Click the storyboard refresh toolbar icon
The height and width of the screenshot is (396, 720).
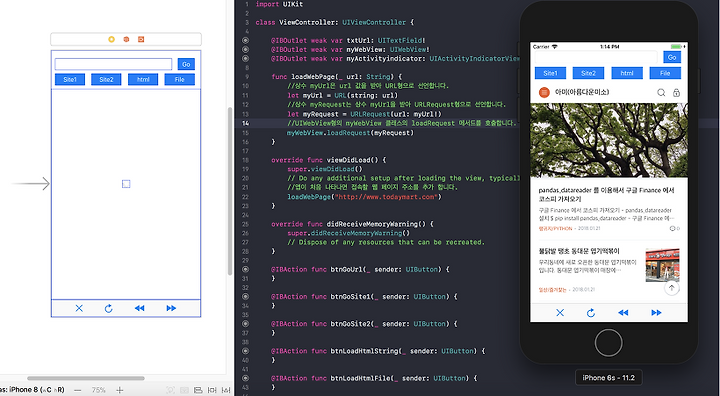(108, 308)
